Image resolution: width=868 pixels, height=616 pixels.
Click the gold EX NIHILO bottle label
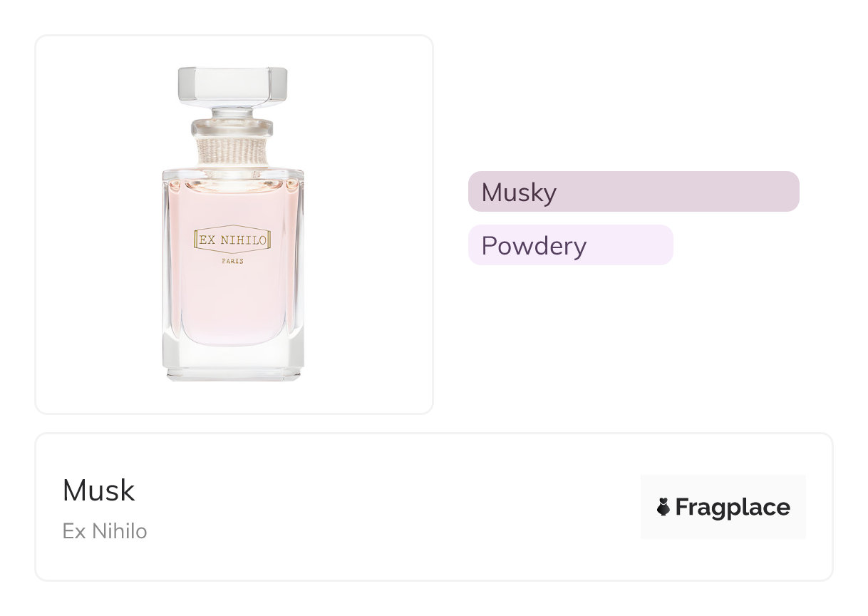pyautogui.click(x=232, y=240)
